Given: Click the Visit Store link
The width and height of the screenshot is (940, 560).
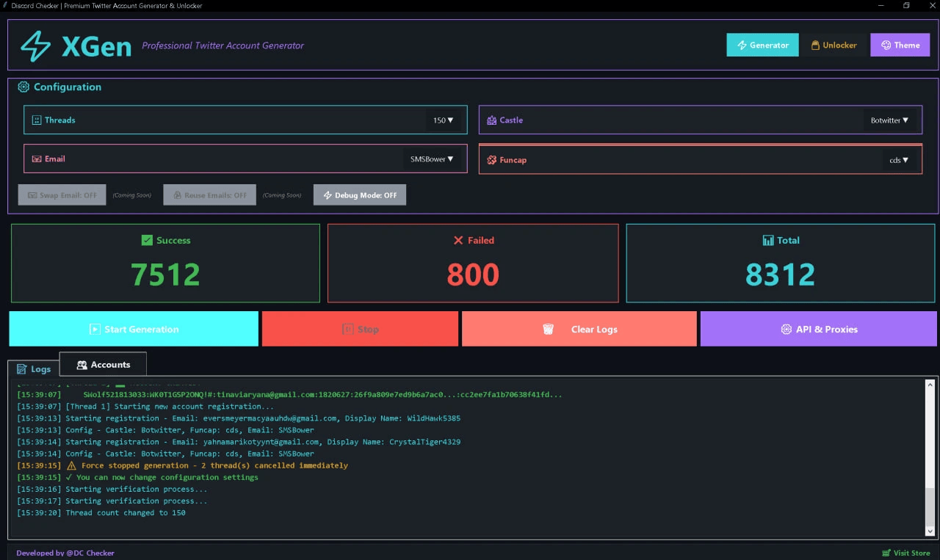Looking at the screenshot, I should [906, 553].
